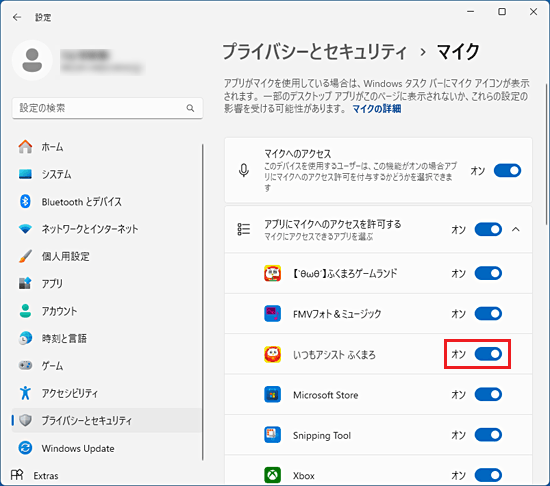Screen dimensions: 550x486
Task: Click the Microsoft Store row label
Action: coord(326,395)
